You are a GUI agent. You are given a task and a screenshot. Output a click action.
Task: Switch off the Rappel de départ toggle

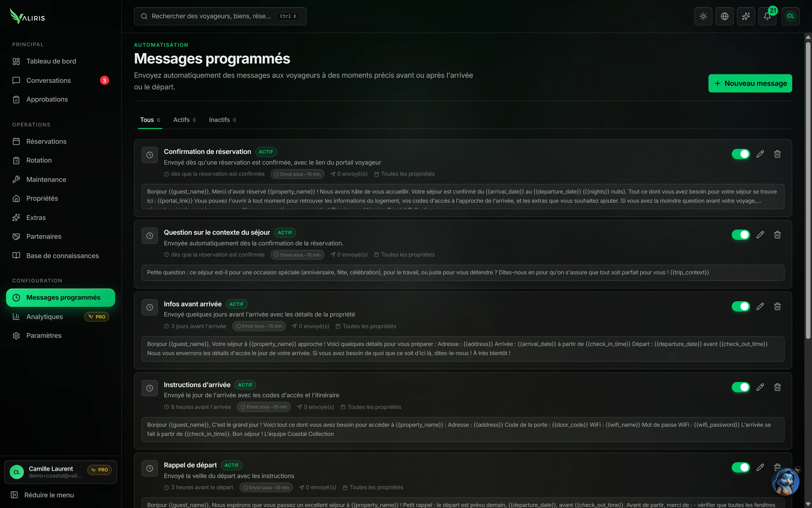pyautogui.click(x=741, y=467)
